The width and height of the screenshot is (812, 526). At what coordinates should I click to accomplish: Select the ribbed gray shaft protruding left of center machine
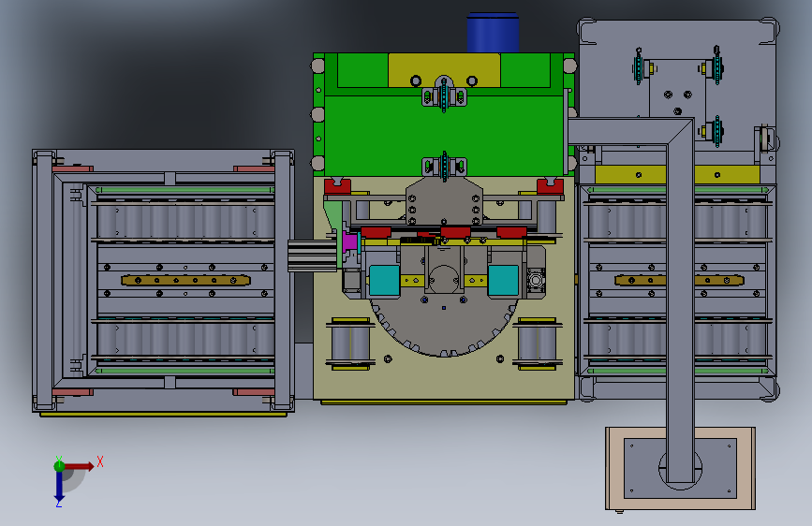pos(312,256)
